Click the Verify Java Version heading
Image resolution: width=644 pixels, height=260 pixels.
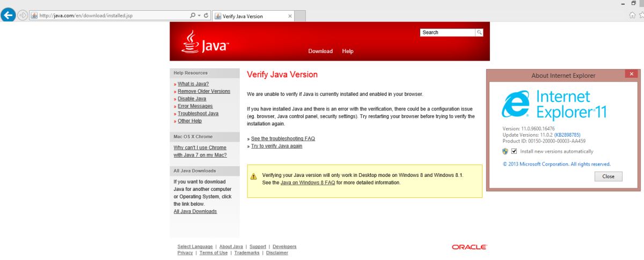point(282,75)
